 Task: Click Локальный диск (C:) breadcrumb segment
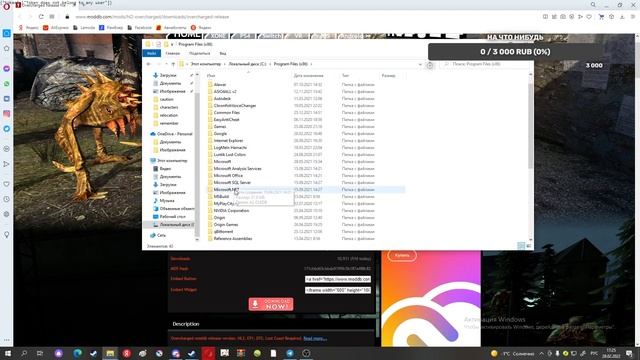[247, 64]
